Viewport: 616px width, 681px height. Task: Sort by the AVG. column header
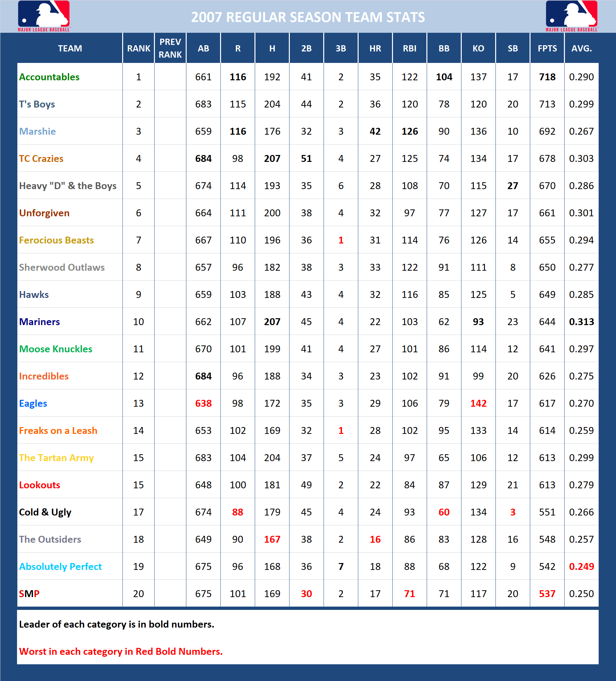click(581, 48)
